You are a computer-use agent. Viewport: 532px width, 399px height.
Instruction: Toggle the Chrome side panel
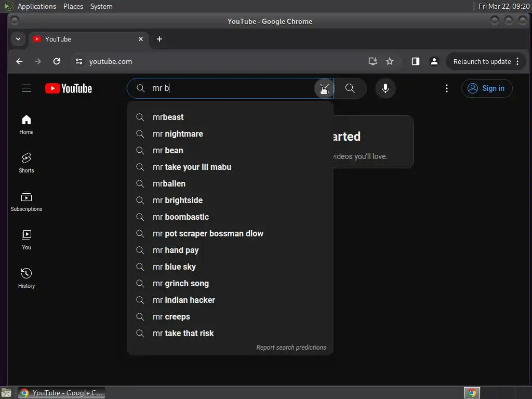coord(415,61)
